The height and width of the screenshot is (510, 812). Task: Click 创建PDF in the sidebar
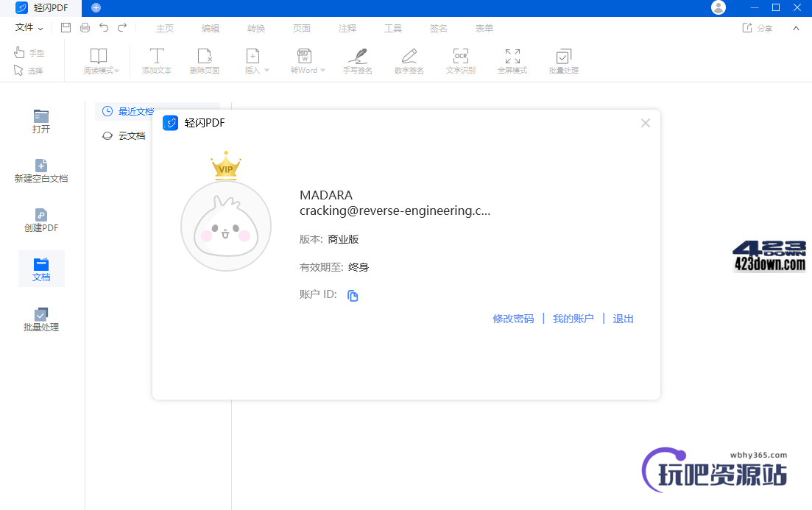[x=41, y=220]
